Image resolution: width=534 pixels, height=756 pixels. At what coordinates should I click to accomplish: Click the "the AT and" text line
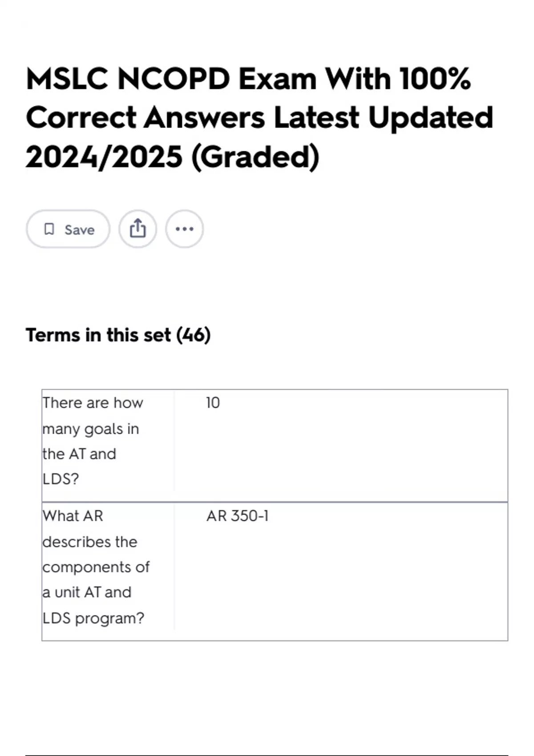click(79, 454)
